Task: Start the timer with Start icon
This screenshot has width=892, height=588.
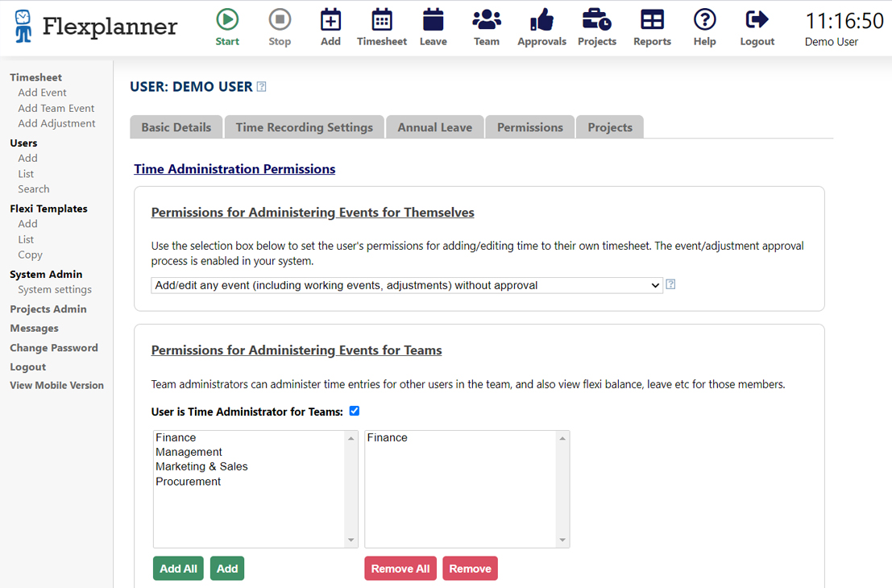Action: pyautogui.click(x=227, y=19)
